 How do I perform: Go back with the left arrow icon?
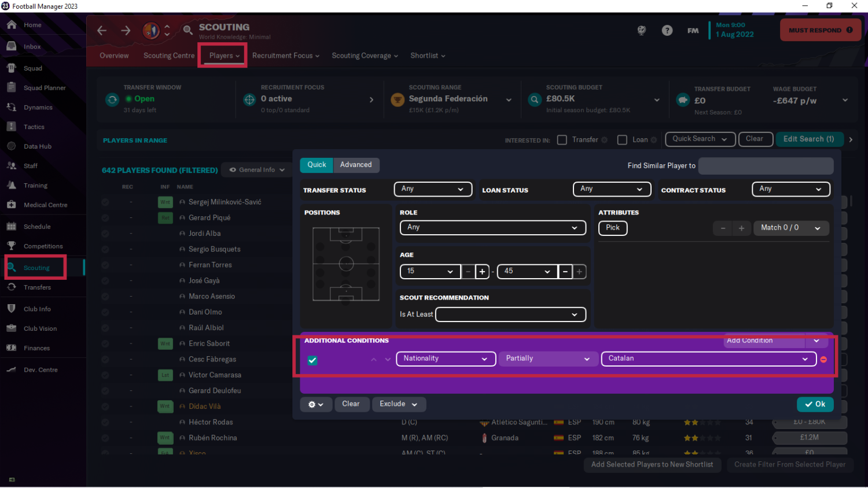coord(102,31)
